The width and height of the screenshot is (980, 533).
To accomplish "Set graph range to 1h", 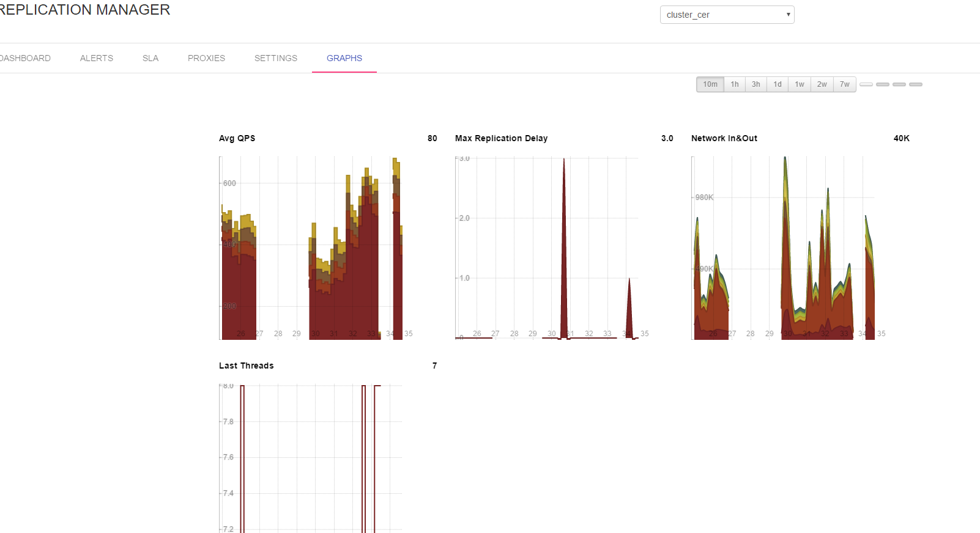I will 735,84.
